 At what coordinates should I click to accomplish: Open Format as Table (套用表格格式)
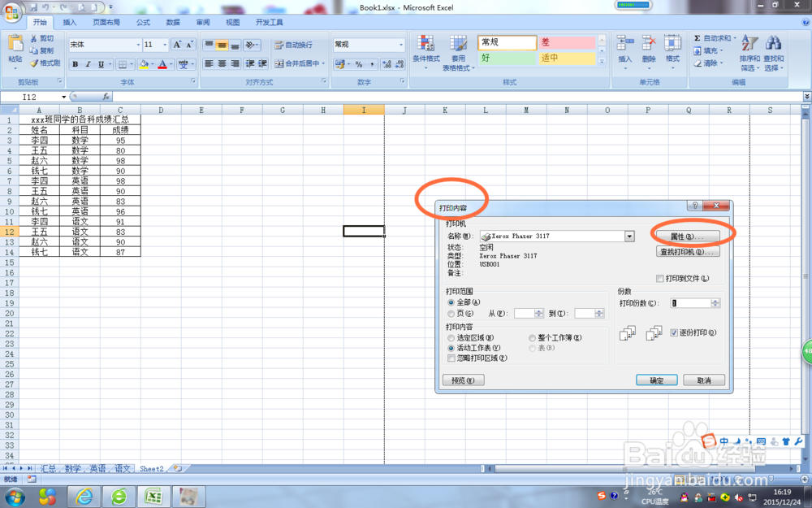pos(458,54)
